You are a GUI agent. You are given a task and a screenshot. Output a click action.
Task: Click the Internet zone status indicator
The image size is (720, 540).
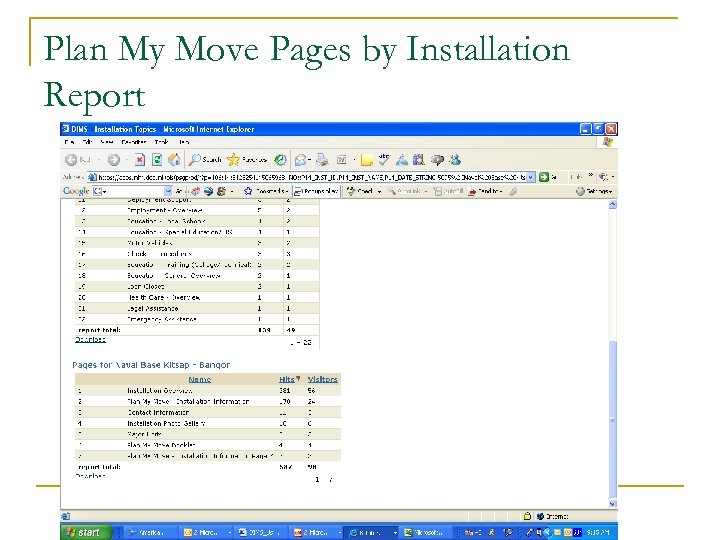point(553,516)
